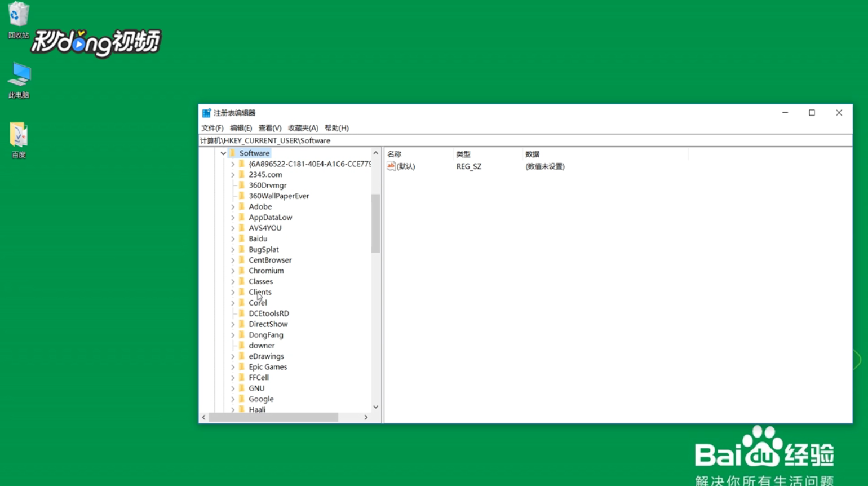Expand the {6A896522-C181 key
The image size is (868, 486).
(x=233, y=164)
